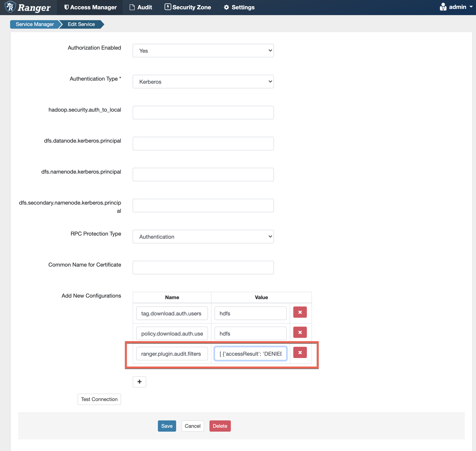This screenshot has width=476, height=451.
Task: Remove the tag.download.auth.users configuration row
Action: pos(300,312)
